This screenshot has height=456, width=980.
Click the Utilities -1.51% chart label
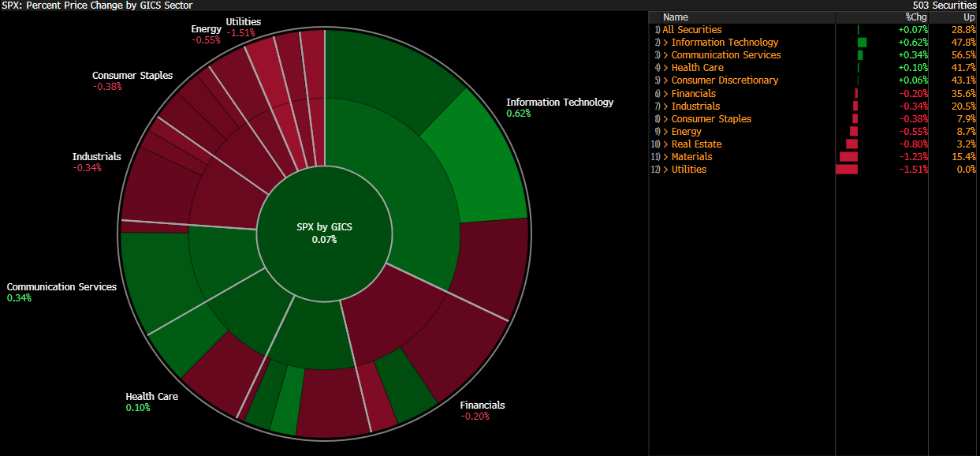[243, 27]
